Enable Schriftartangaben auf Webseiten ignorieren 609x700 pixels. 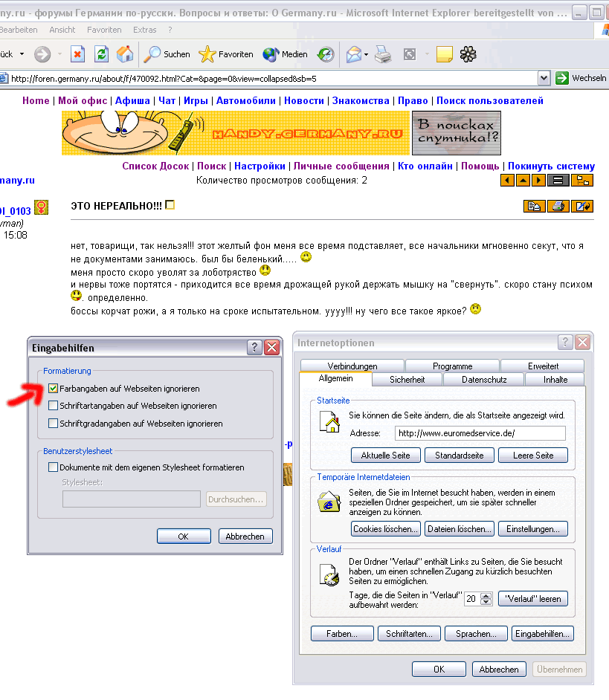[x=53, y=406]
